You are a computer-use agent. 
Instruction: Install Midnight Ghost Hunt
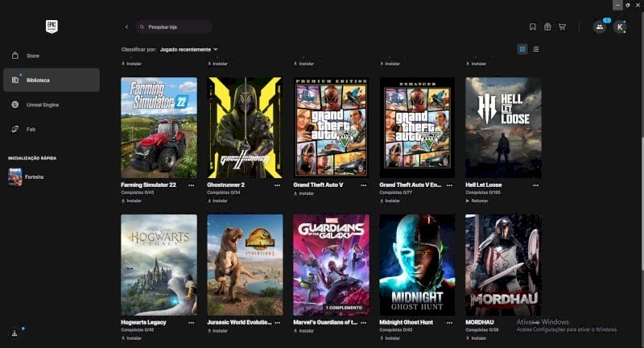coord(390,338)
